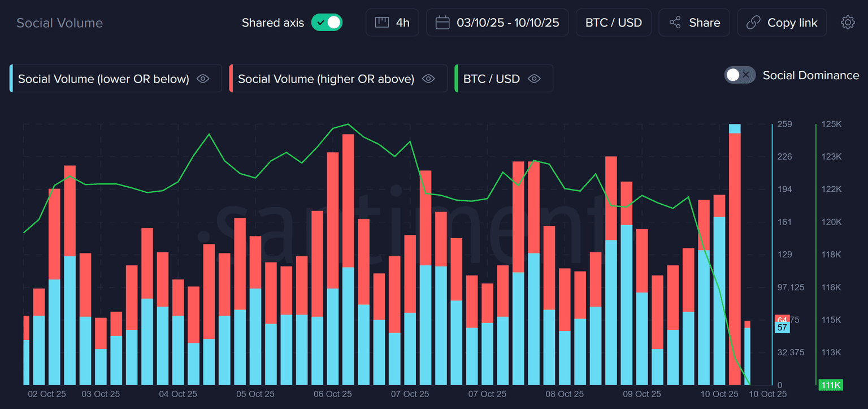Hide Social Volume (higher OR above) series
Image resolution: width=868 pixels, height=409 pixels.
pyautogui.click(x=428, y=79)
